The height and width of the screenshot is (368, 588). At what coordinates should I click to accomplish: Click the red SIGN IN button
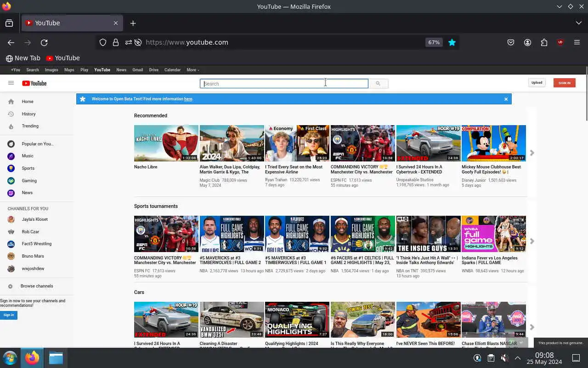pos(565,83)
